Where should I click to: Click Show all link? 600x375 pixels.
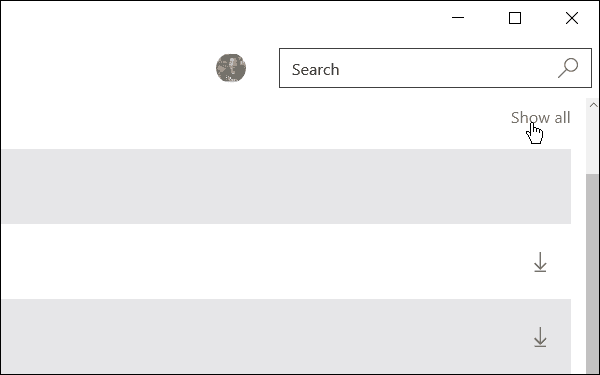pos(540,117)
